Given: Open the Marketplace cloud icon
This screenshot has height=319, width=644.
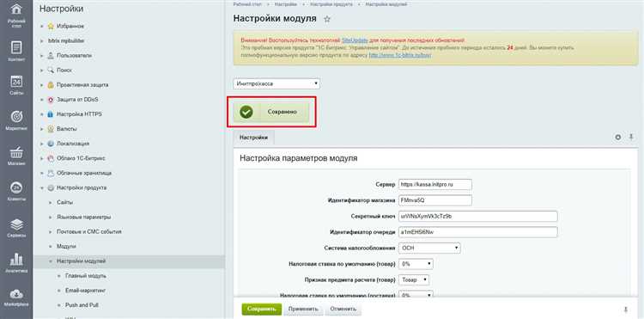Looking at the screenshot, I should [16, 294].
